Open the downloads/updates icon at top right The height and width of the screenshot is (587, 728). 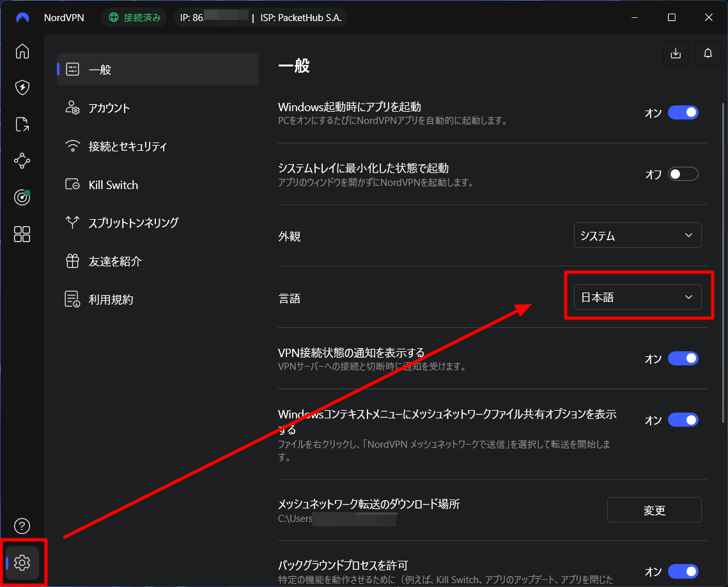coord(676,53)
